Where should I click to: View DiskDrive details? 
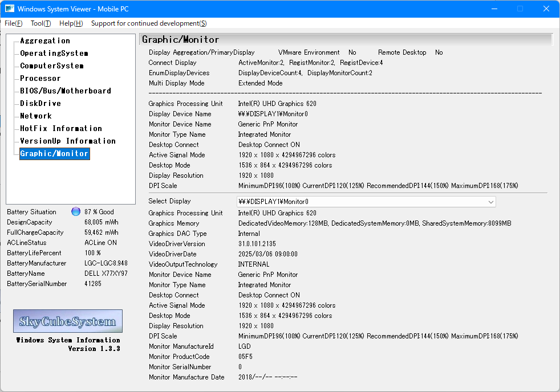[40, 104]
